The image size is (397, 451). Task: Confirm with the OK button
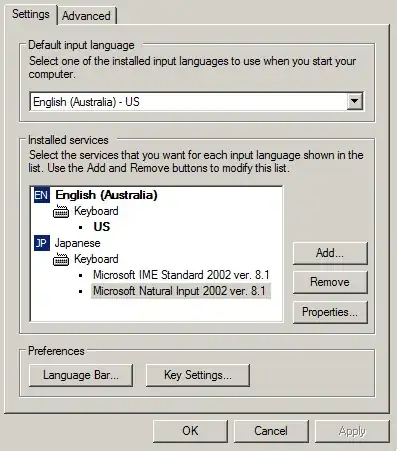190,431
